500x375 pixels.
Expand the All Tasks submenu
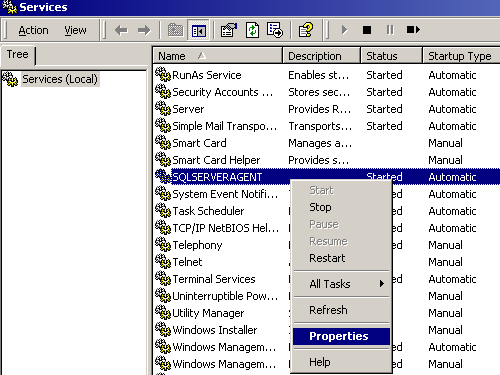click(341, 284)
